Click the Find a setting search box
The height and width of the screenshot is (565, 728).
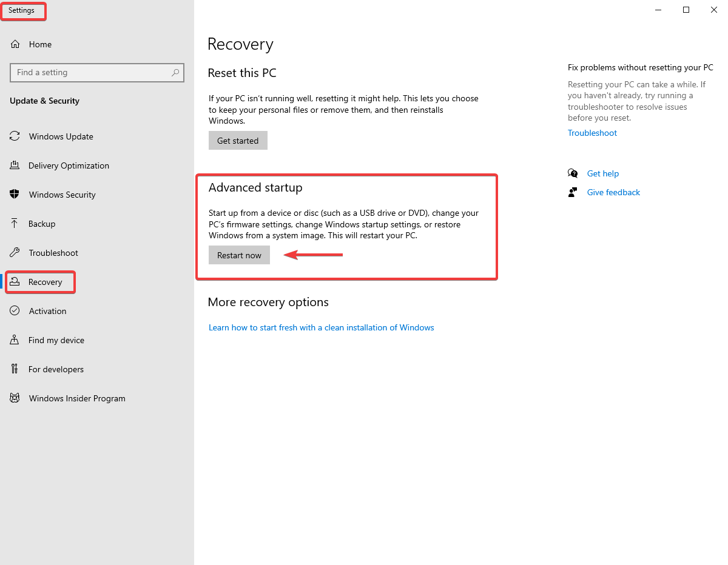(97, 72)
